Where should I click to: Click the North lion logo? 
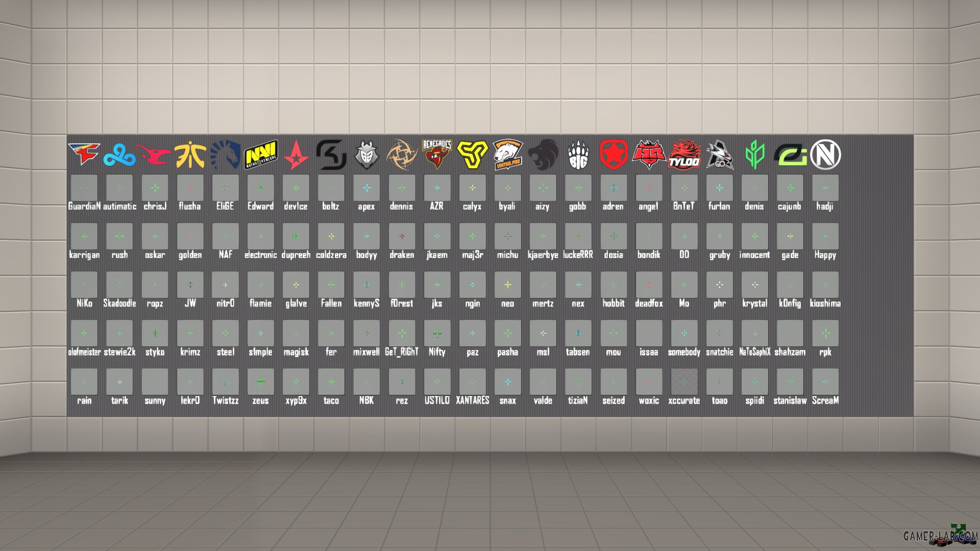click(x=543, y=155)
